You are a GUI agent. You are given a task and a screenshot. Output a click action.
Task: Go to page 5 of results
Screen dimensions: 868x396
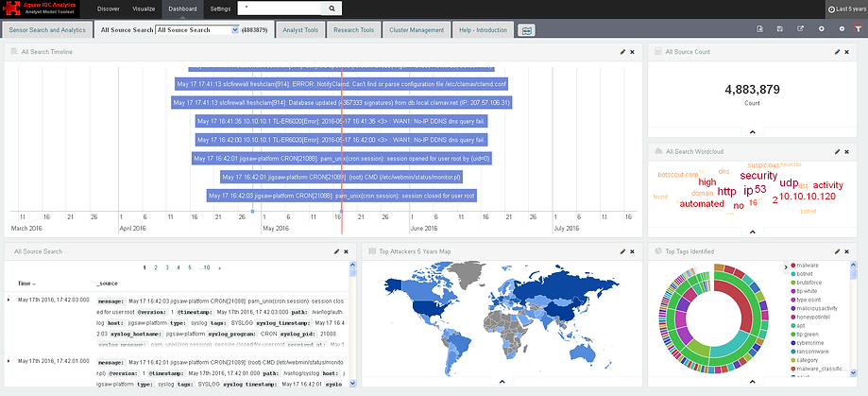click(189, 267)
